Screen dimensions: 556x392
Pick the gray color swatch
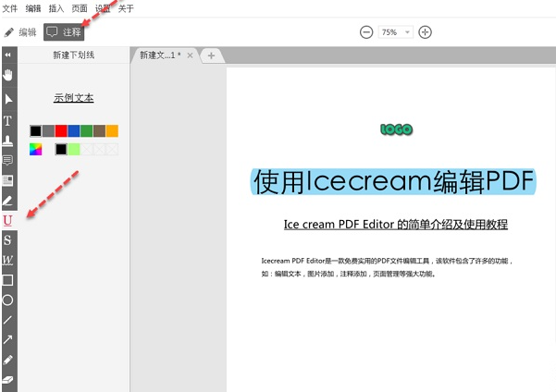[x=49, y=130]
